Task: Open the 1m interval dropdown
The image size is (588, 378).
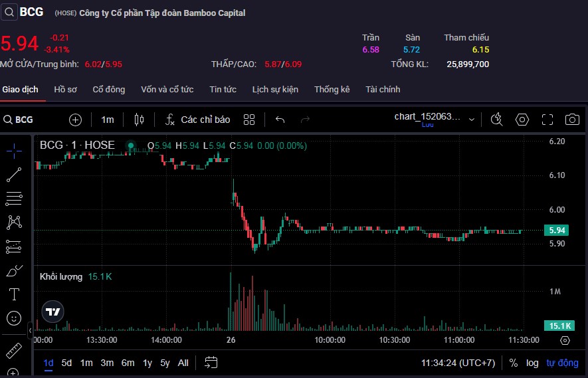Action: [x=107, y=120]
